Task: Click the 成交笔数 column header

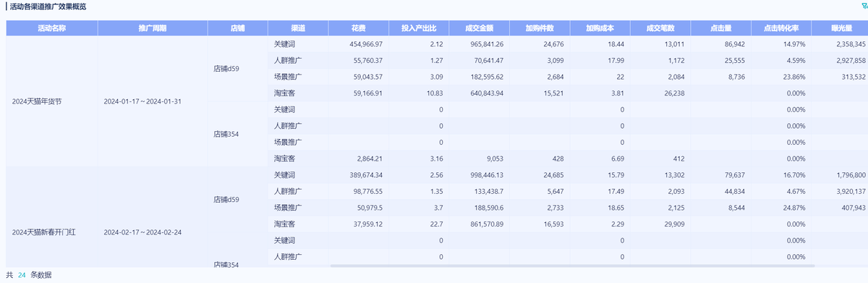Action: (x=660, y=28)
